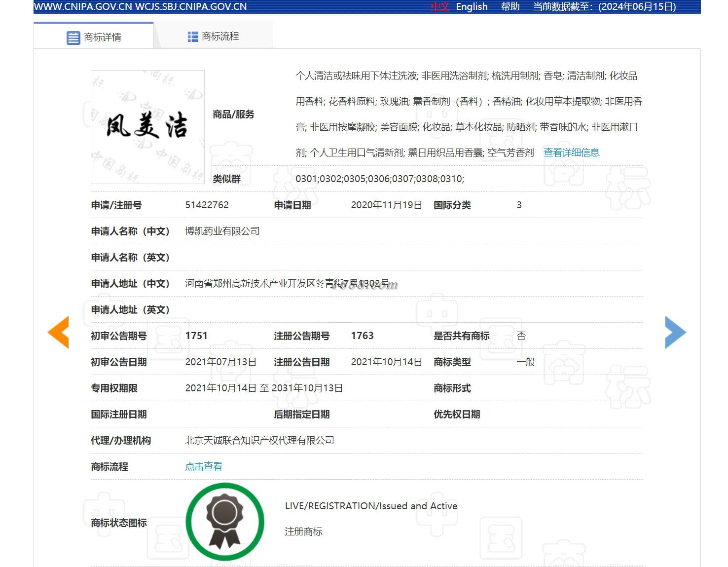Click the WWW.CNIPA.GOV.CN header text
The height and width of the screenshot is (567, 728).
pyautogui.click(x=83, y=6)
